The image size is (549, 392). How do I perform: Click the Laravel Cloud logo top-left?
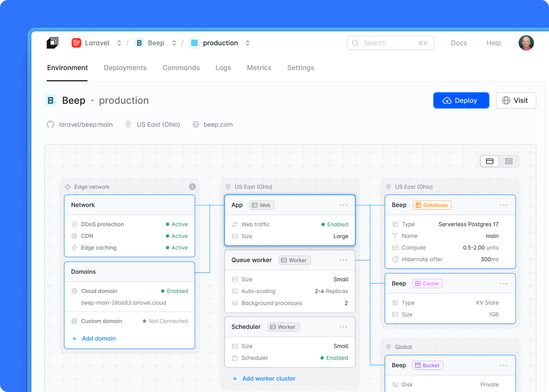point(52,43)
